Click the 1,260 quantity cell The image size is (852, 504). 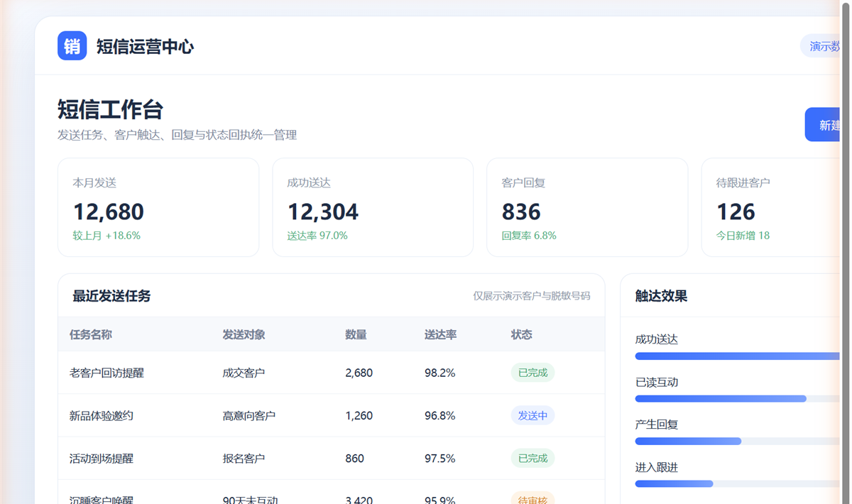359,416
